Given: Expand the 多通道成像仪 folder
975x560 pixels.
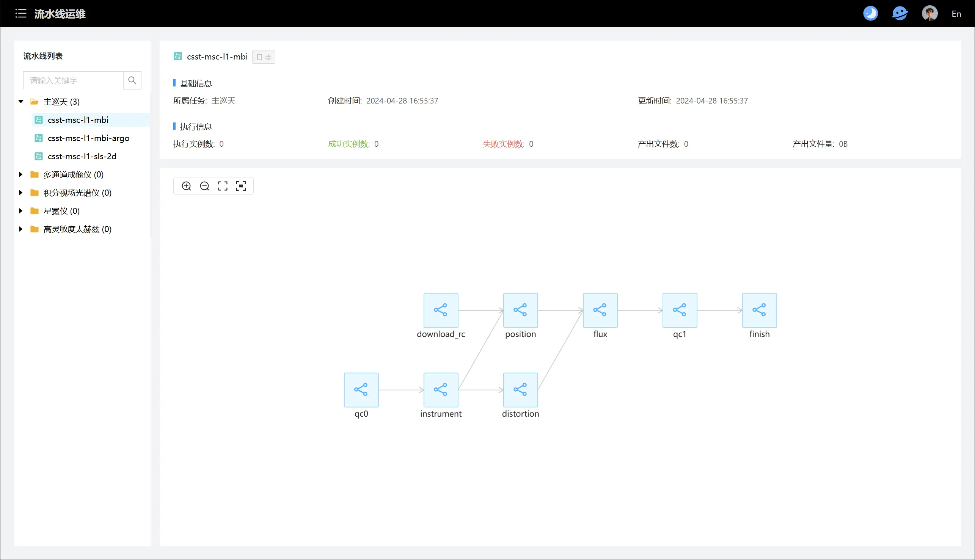Looking at the screenshot, I should [x=20, y=174].
